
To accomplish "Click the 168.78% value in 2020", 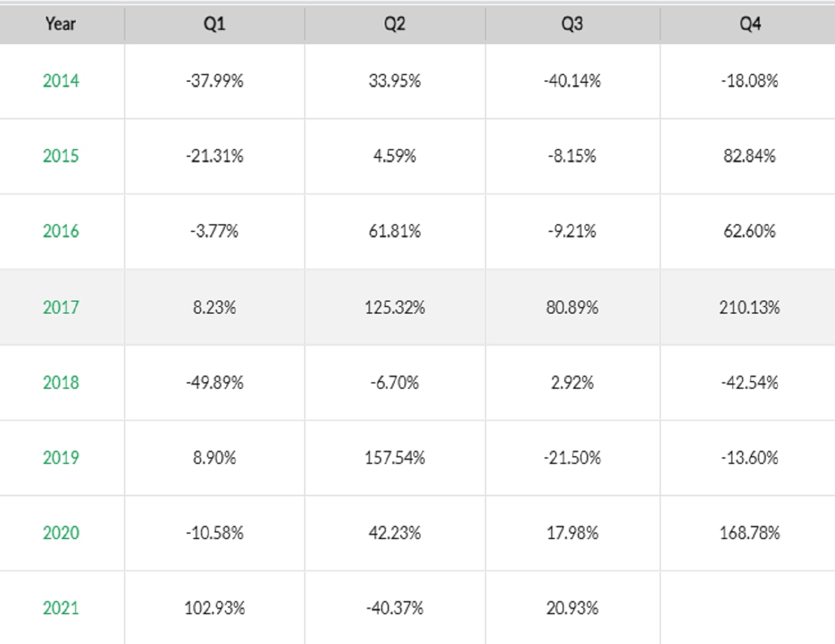I will tap(750, 532).
